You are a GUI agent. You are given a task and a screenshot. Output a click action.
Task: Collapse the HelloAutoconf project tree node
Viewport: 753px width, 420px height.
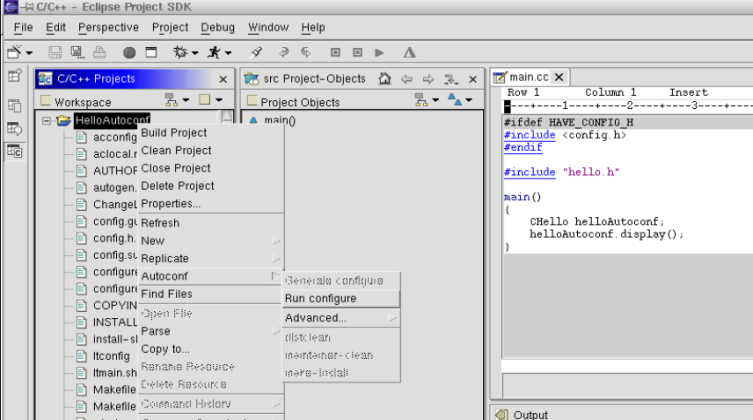click(x=46, y=121)
